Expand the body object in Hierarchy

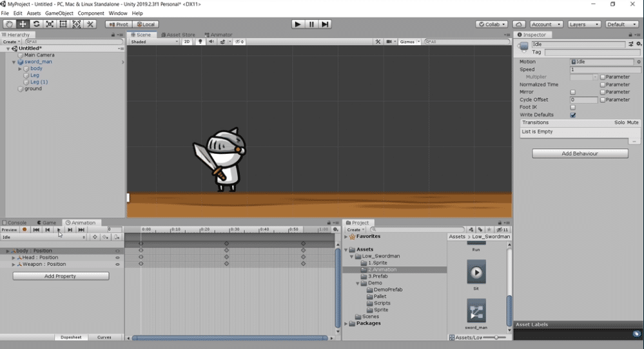tap(20, 69)
